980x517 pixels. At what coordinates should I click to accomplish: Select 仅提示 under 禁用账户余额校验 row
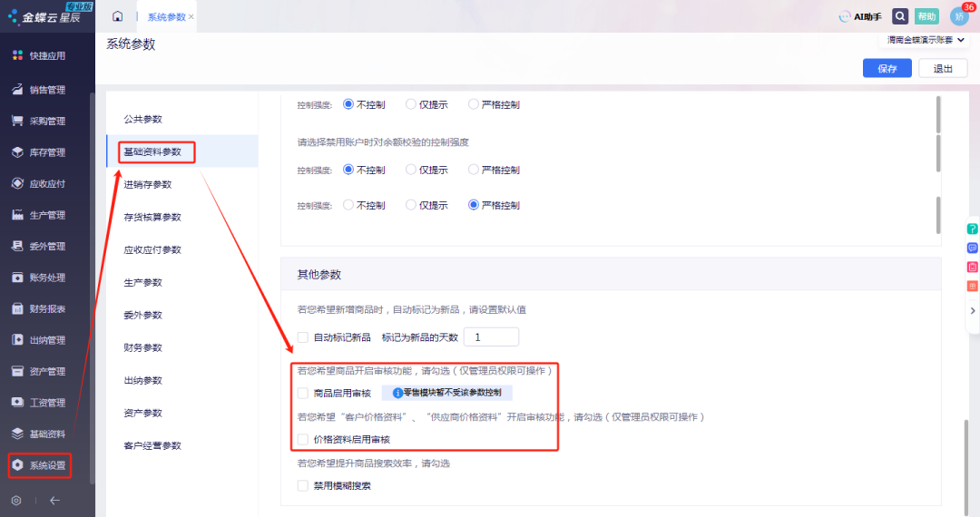411,170
